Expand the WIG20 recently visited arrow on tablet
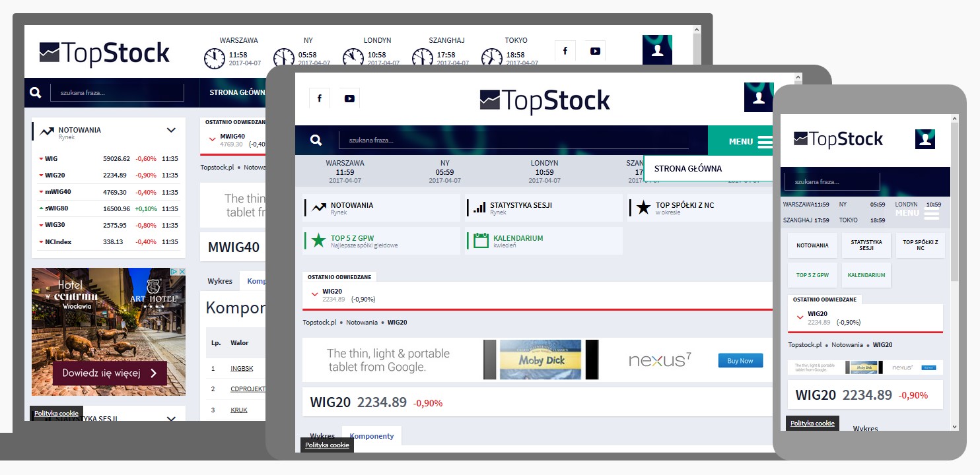Viewport: 980px width, 475px height. click(x=314, y=294)
